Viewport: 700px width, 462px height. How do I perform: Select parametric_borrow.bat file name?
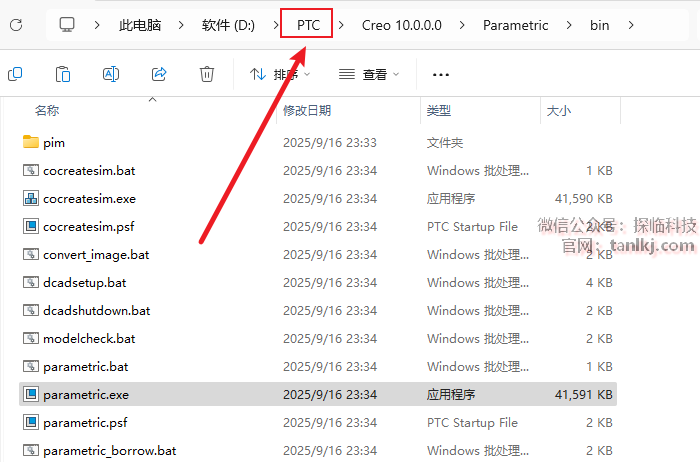click(x=110, y=451)
